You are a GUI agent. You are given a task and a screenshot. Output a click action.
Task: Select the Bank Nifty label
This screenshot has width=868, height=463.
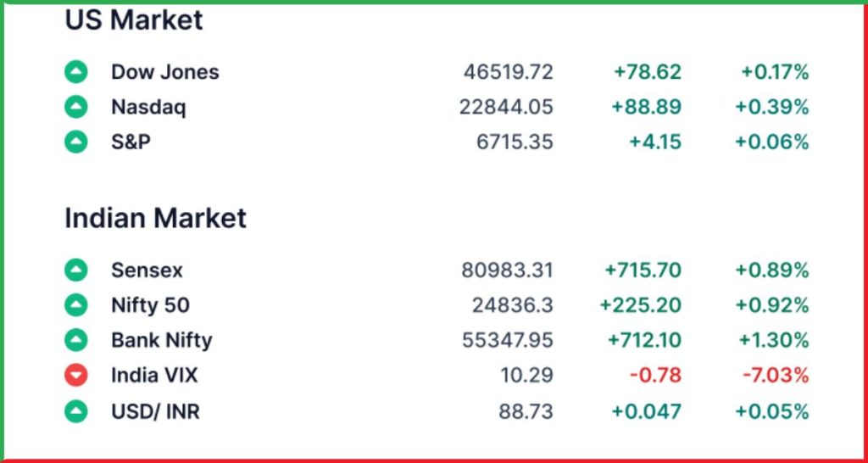[161, 340]
